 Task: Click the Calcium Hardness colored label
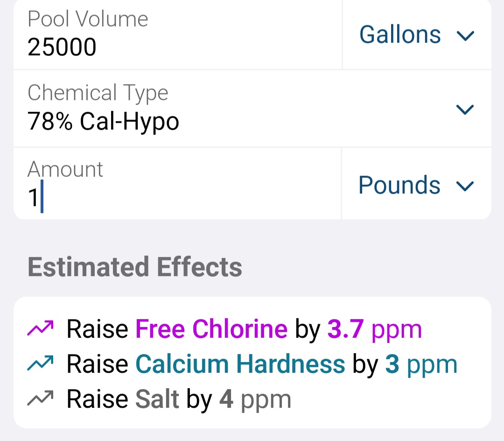pos(240,364)
